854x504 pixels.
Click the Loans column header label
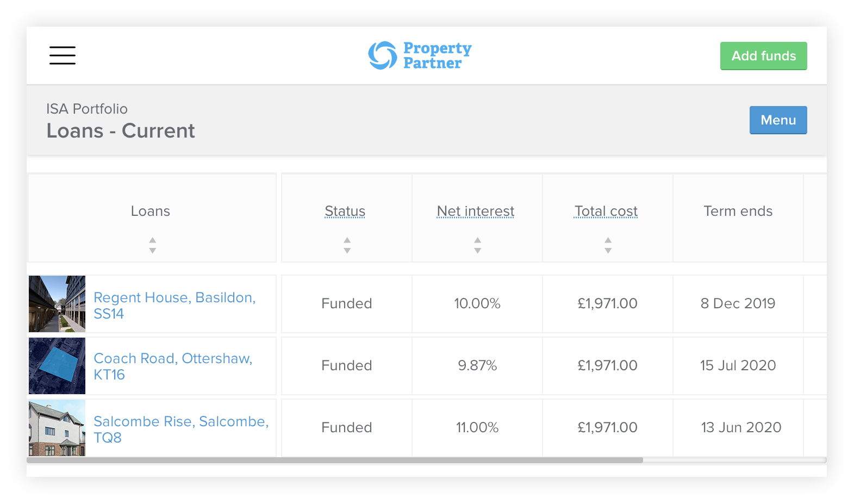(x=151, y=211)
